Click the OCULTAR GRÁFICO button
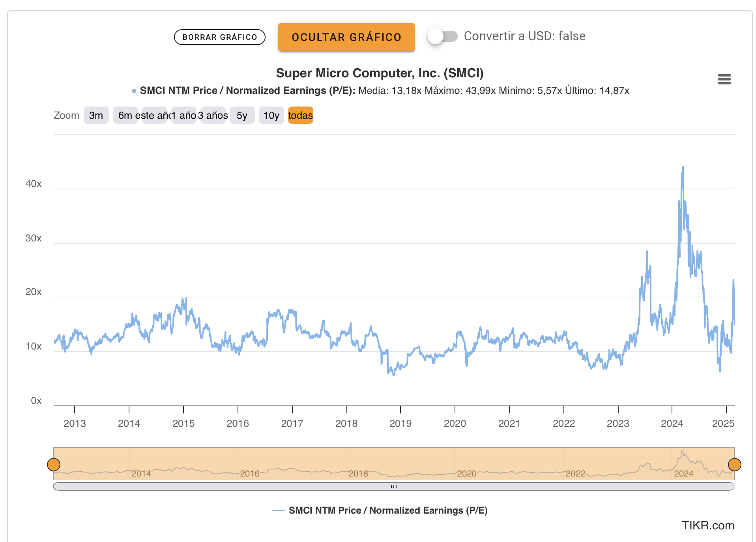This screenshot has height=542, width=756. click(x=346, y=37)
